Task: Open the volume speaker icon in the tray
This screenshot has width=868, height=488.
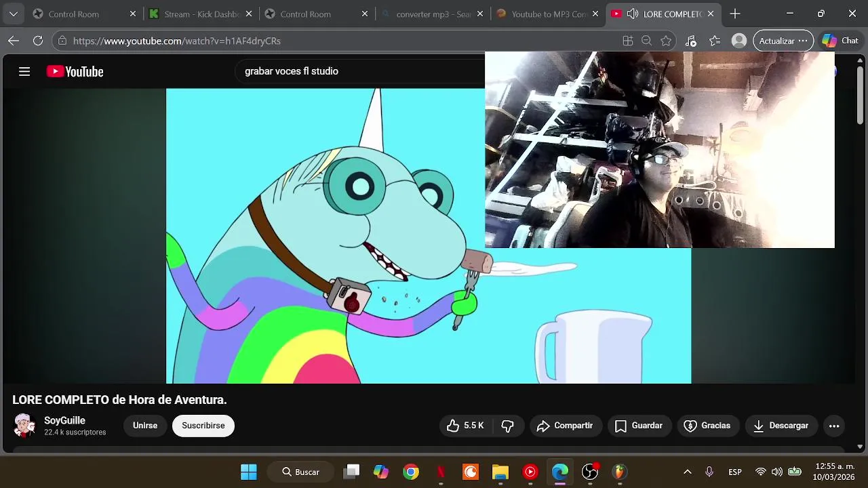Action: tap(777, 472)
